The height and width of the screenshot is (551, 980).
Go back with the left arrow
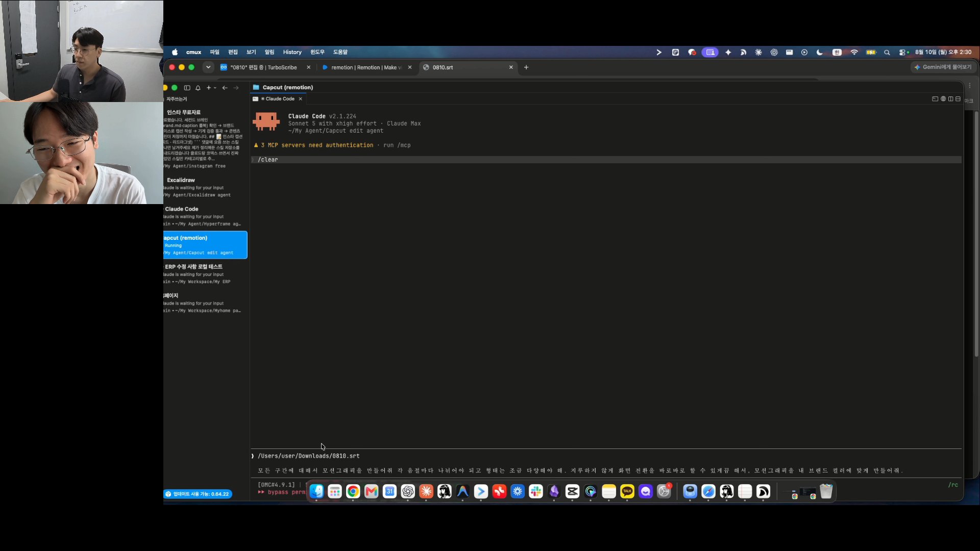[225, 88]
